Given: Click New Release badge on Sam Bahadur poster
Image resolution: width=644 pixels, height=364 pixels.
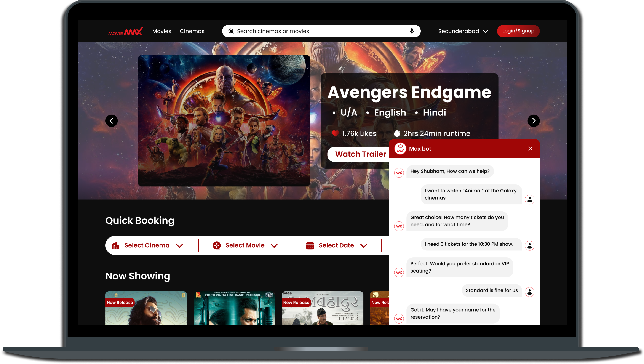Looking at the screenshot, I should pos(296,302).
